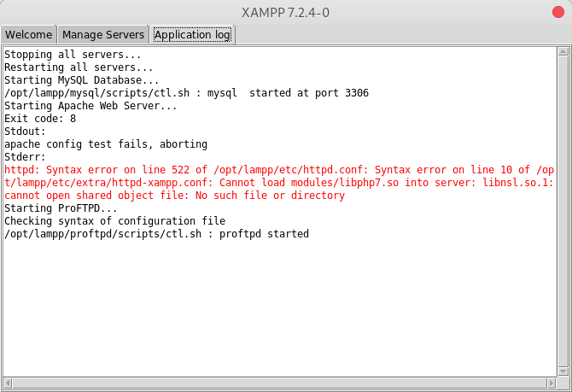Click the 'Starting Apache Web Server...' line

pyautogui.click(x=90, y=106)
